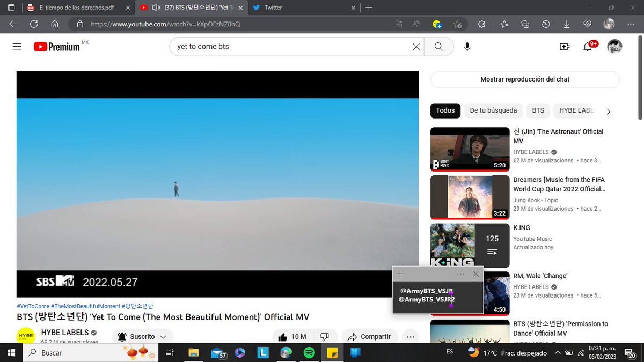Screen dimensions: 644x362
Task: Open a new browser tab
Action: [369, 8]
